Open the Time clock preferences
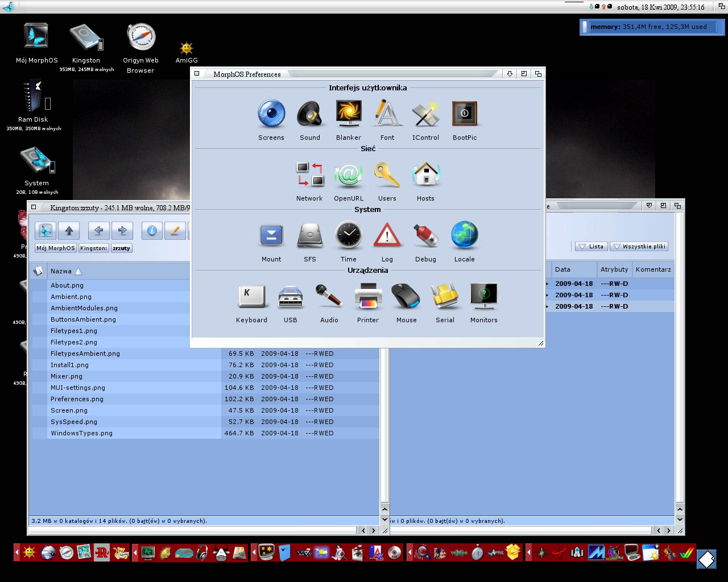This screenshot has height=582, width=728. click(x=349, y=236)
